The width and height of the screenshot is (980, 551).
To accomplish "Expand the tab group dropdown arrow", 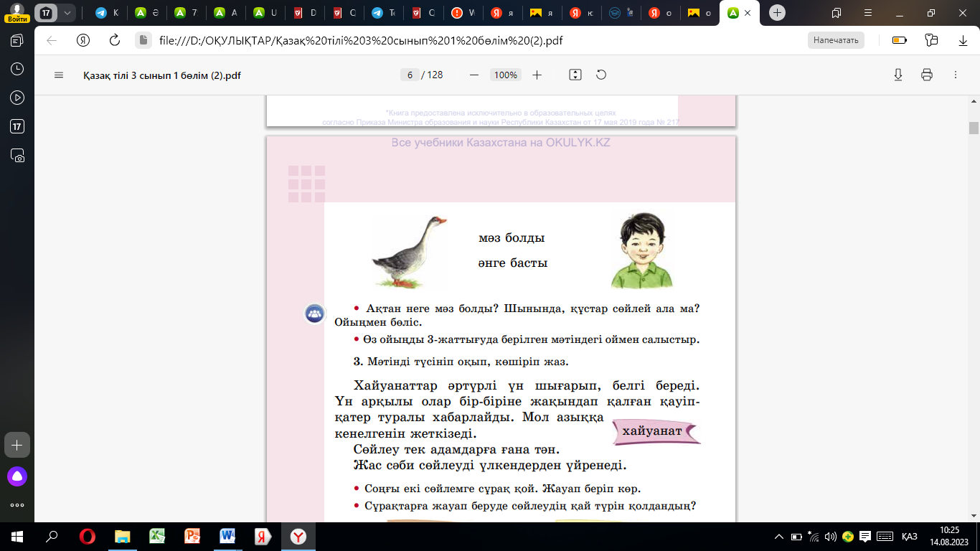I will coord(67,13).
